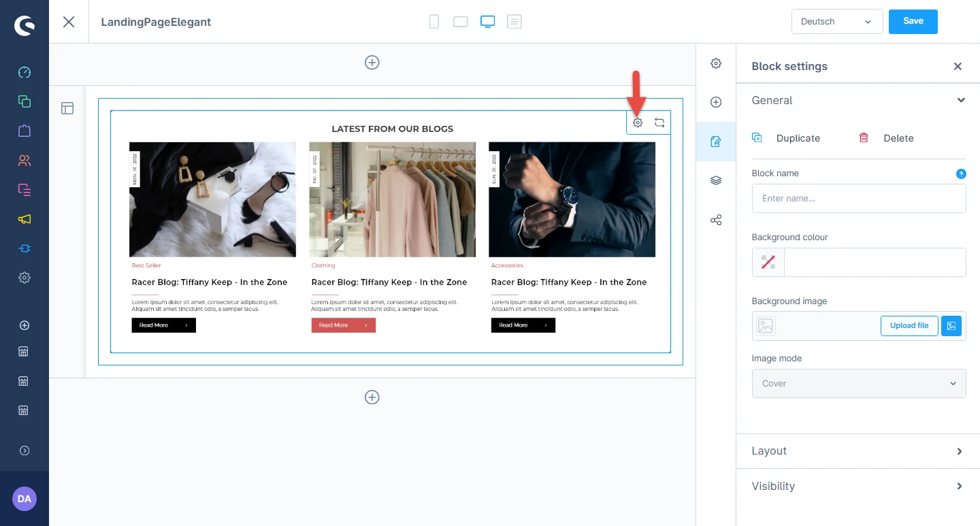Open the add blocks plus icon in sidebar
980x526 pixels.
point(716,102)
